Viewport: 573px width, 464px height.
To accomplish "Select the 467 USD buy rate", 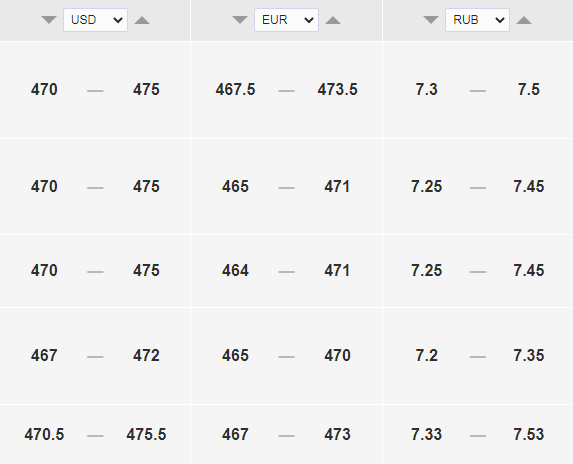I will click(44, 355).
